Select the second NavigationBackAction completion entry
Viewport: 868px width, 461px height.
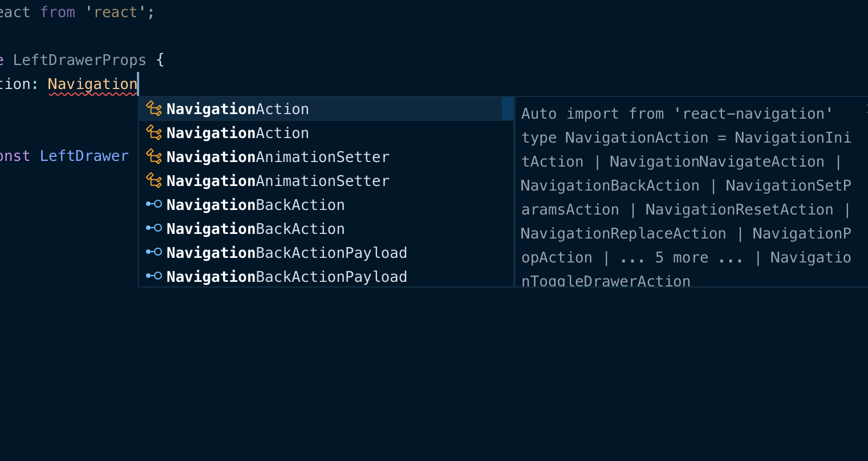point(255,228)
